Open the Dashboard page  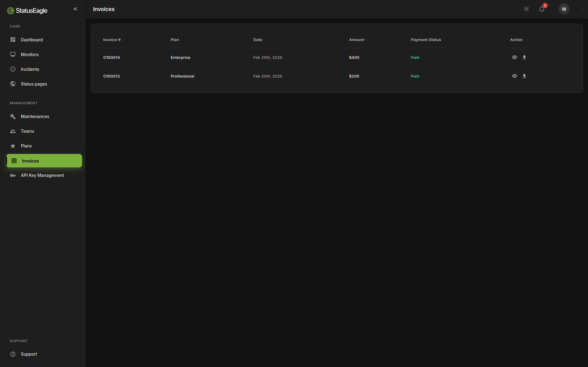(32, 40)
